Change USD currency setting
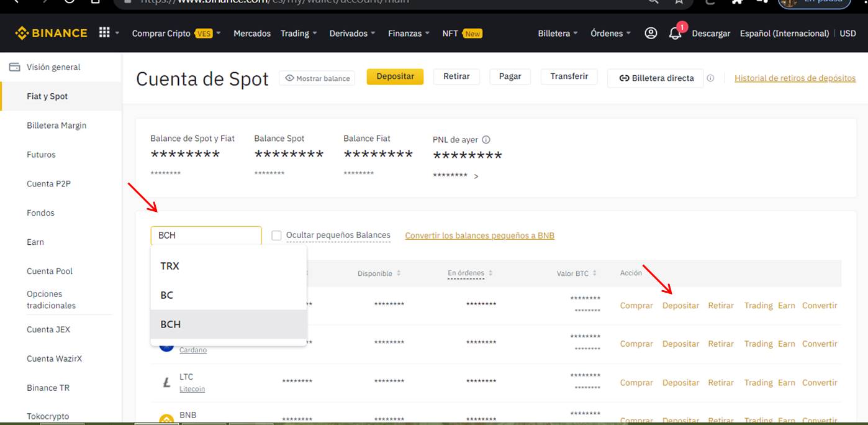This screenshot has width=868, height=425. [x=848, y=34]
